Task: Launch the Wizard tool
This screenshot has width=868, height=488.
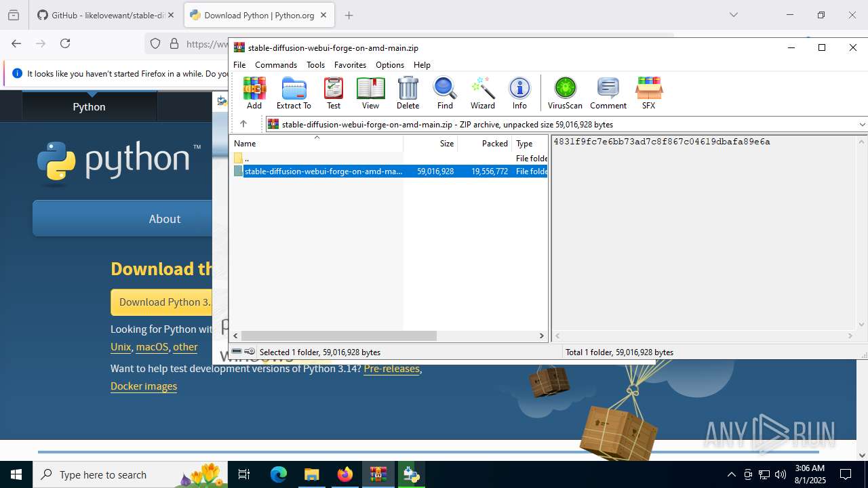Action: coord(482,93)
